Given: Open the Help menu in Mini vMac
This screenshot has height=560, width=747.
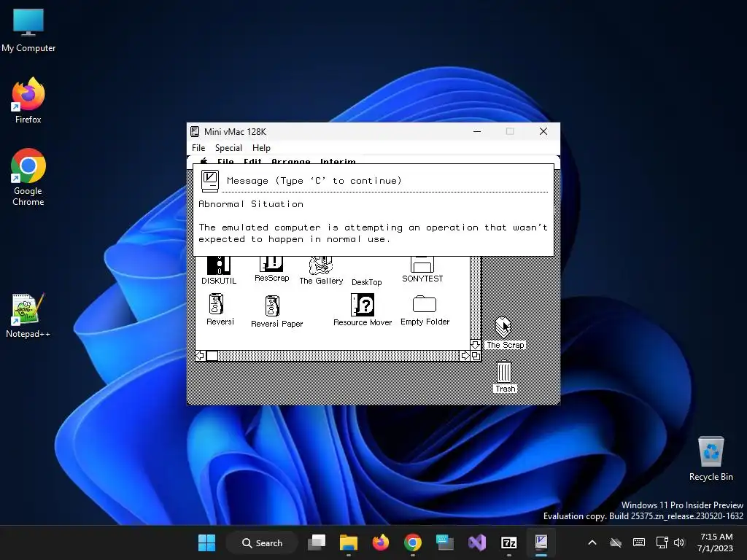Looking at the screenshot, I should tap(261, 148).
